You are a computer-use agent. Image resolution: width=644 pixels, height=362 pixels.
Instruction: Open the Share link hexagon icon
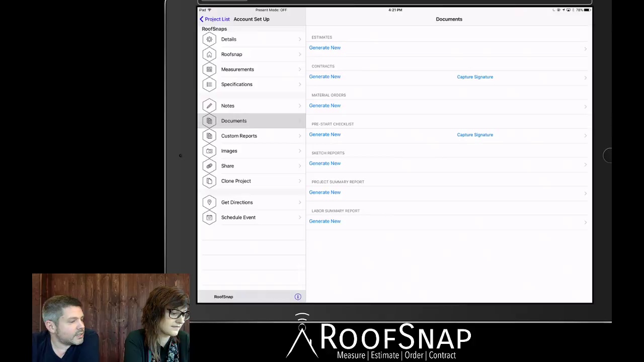pos(209,166)
